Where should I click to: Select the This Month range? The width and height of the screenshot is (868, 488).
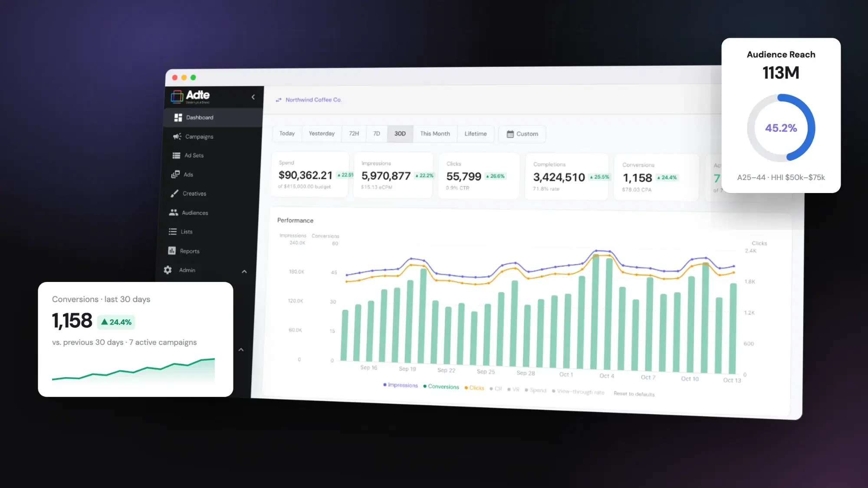pyautogui.click(x=435, y=134)
